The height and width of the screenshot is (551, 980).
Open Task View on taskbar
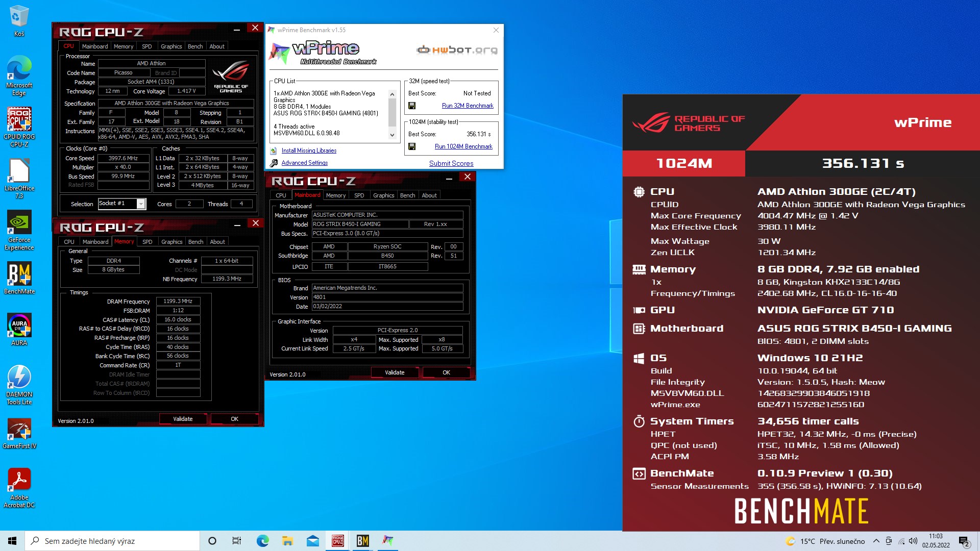(x=237, y=541)
